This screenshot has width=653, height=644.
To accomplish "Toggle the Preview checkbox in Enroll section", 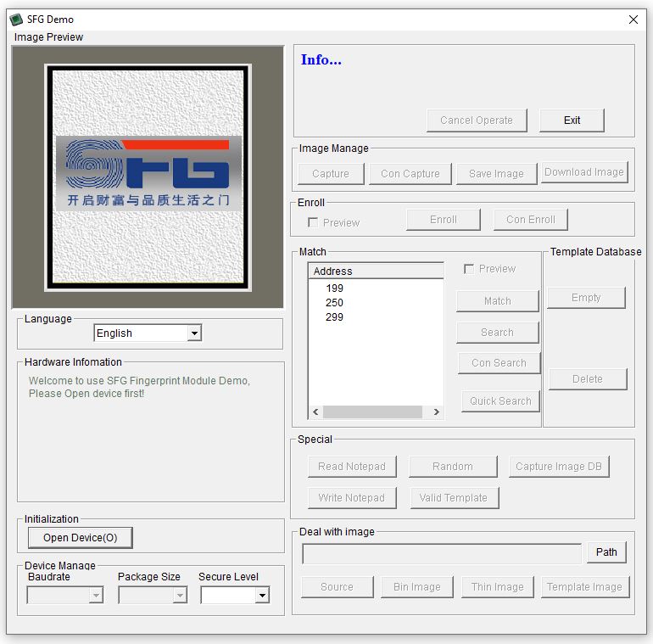I will coord(313,222).
